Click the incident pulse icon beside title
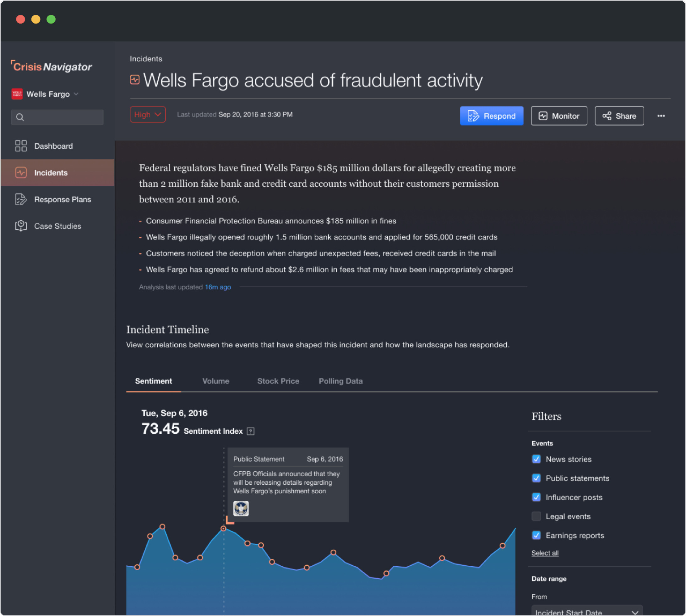 (x=135, y=80)
